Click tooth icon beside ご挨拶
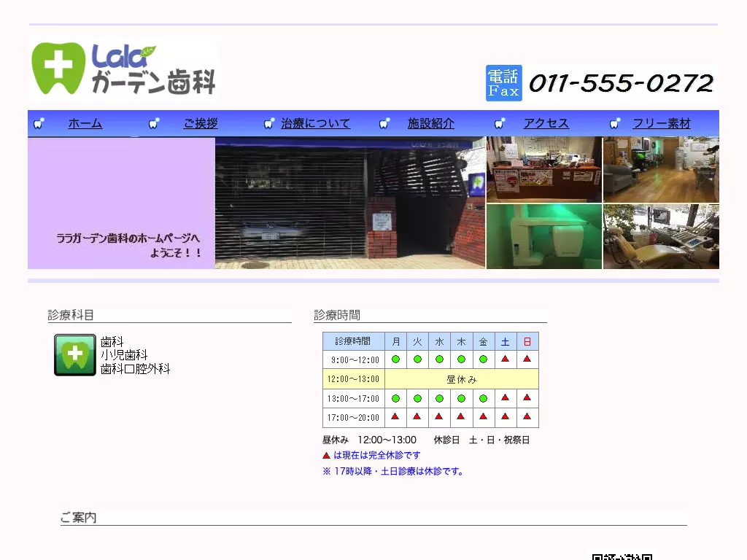 click(155, 124)
